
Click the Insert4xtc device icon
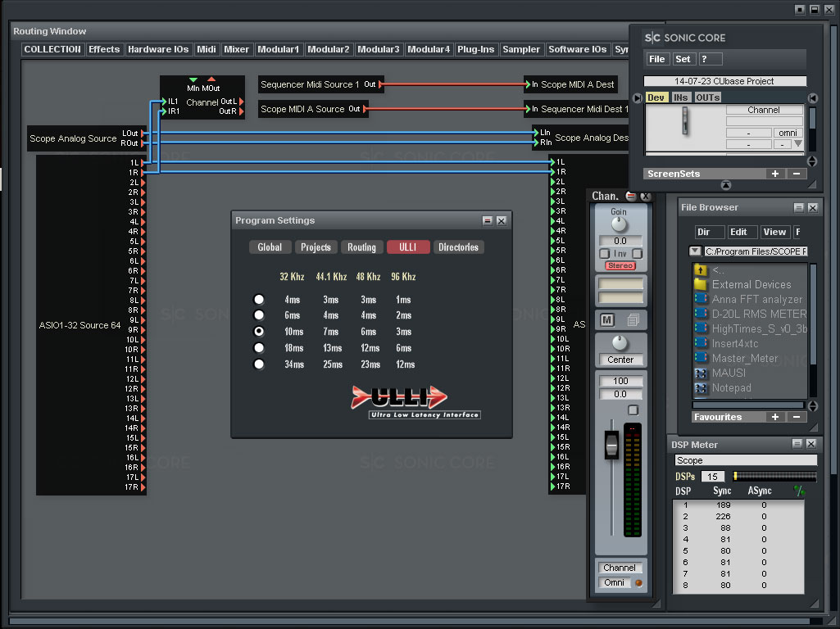tap(700, 343)
